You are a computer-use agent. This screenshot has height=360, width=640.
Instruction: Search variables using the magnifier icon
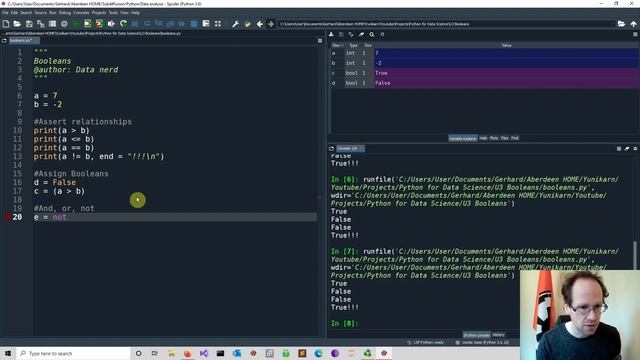coord(371,35)
